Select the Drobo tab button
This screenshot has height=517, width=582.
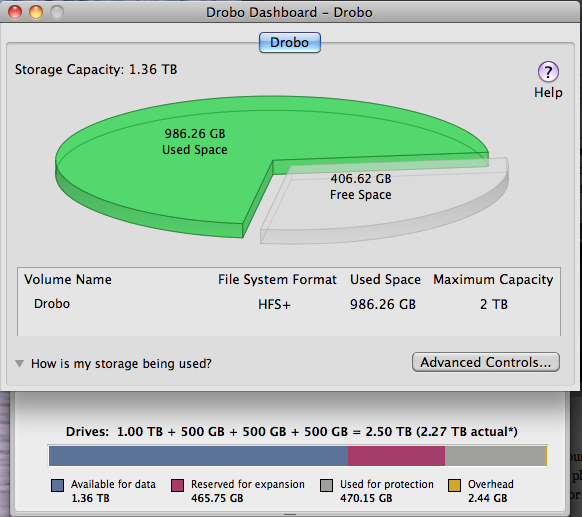click(290, 42)
